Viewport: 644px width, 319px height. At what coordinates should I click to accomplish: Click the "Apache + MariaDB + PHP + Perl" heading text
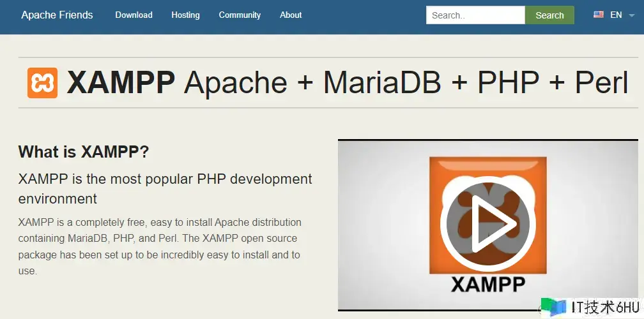pyautogui.click(x=406, y=83)
